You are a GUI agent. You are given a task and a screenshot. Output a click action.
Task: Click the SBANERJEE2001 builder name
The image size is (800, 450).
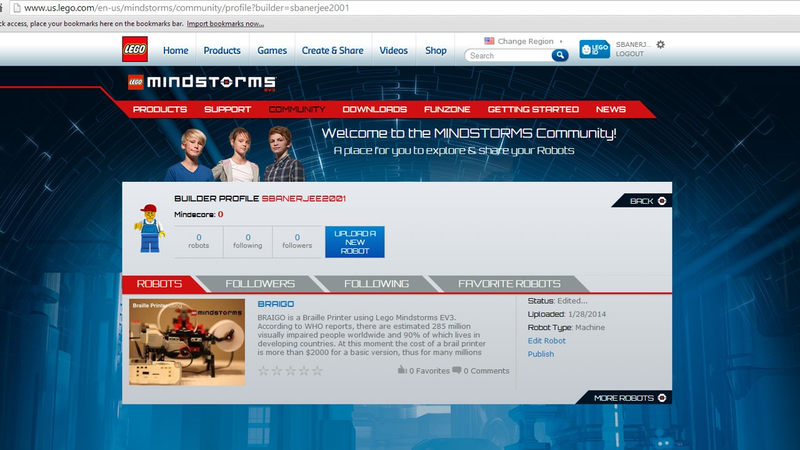pyautogui.click(x=304, y=198)
